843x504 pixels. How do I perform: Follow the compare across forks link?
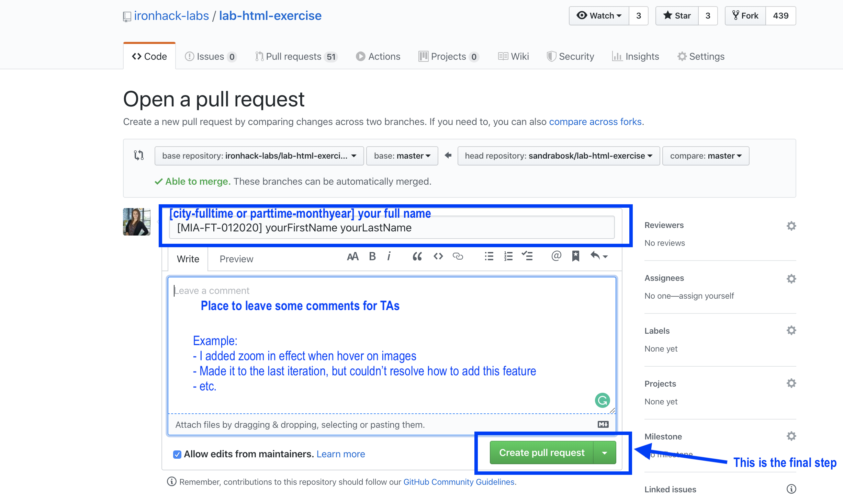(595, 122)
